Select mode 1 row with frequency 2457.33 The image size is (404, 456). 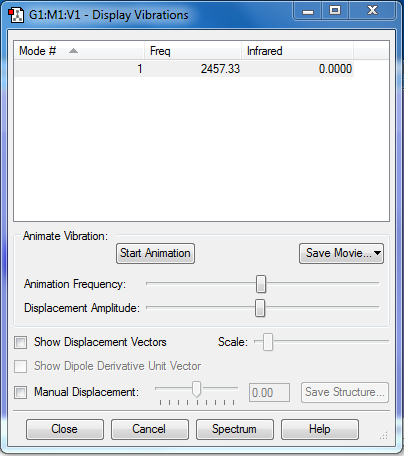click(x=184, y=69)
